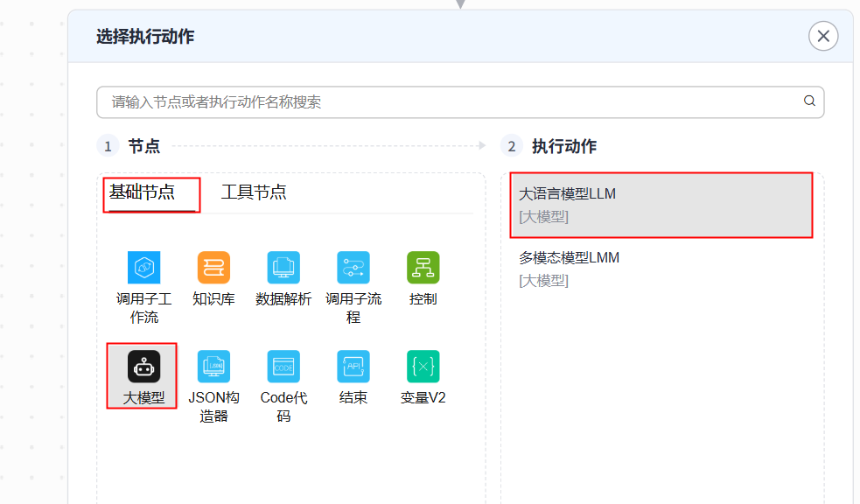The width and height of the screenshot is (860, 504).
Task: Select the 调用子流程 node icon
Action: pos(353,268)
